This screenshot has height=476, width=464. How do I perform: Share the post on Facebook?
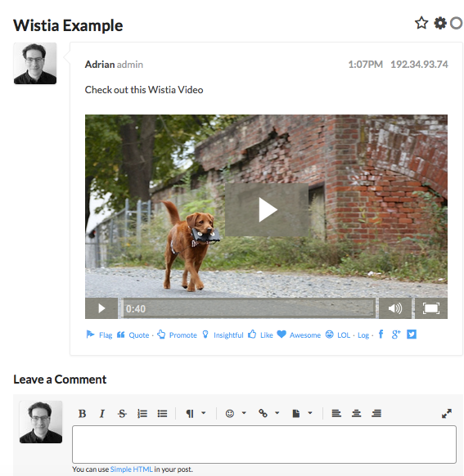[381, 335]
